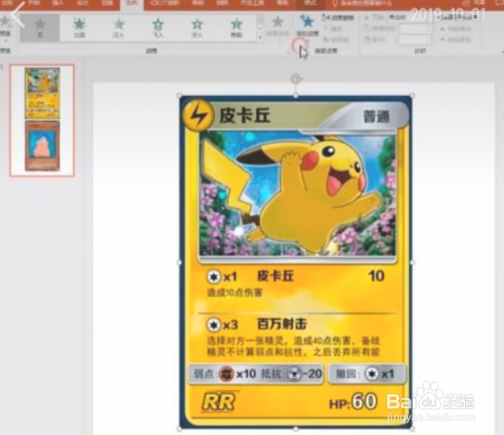Switch to the Insert (插入) tab

click(x=58, y=3)
